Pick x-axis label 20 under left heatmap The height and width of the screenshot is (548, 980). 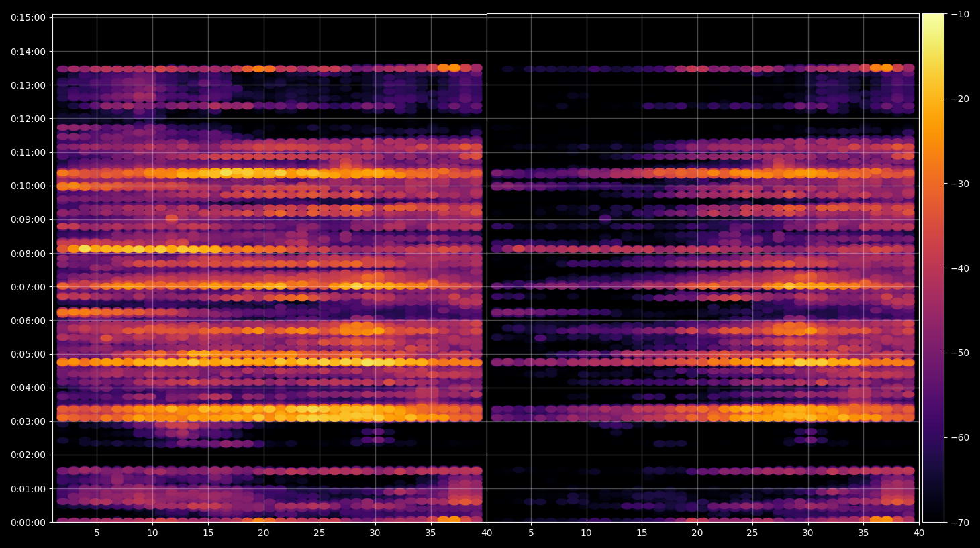click(x=264, y=533)
